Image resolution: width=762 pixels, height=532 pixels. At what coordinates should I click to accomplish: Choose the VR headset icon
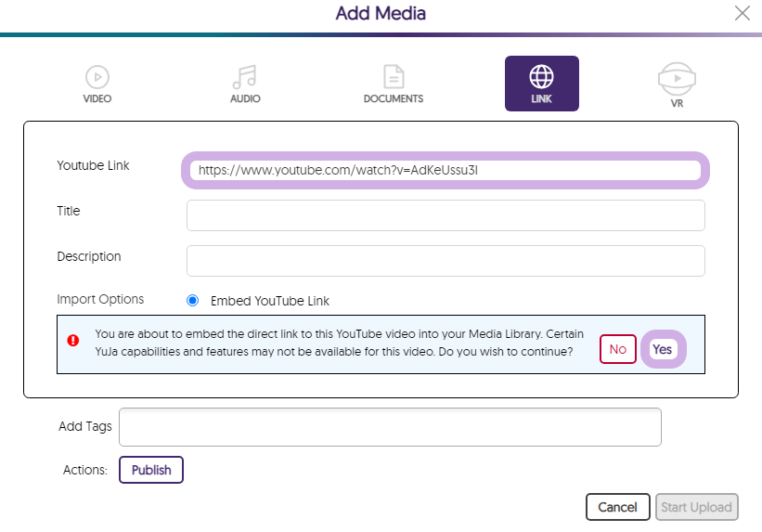[x=677, y=80]
